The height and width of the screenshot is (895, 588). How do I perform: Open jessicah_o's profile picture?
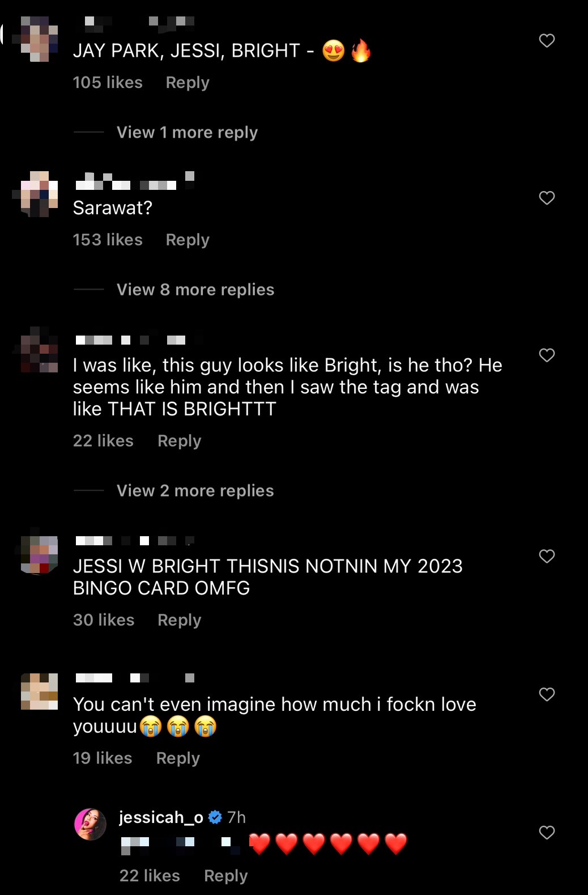click(x=91, y=824)
